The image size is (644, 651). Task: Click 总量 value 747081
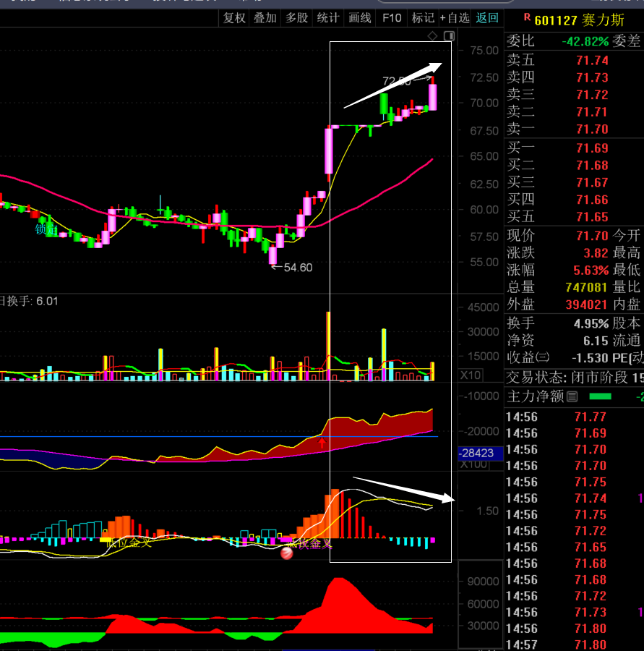586,288
